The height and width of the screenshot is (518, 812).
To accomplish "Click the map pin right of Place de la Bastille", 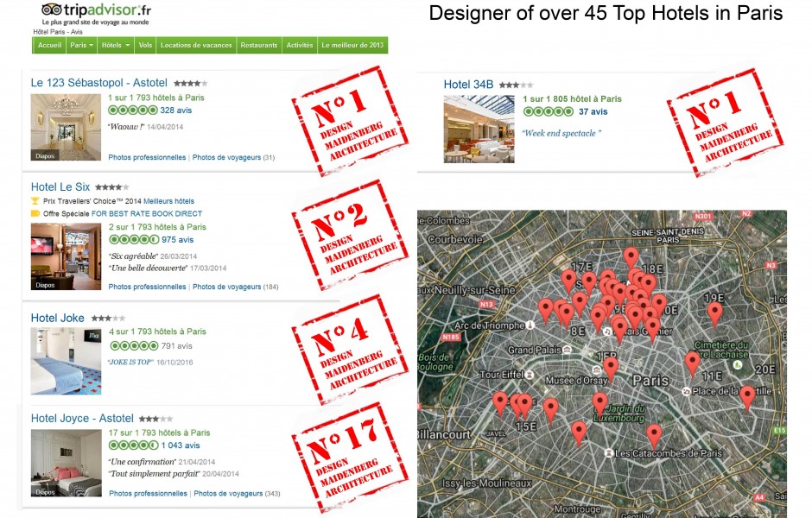I will pyautogui.click(x=747, y=397).
